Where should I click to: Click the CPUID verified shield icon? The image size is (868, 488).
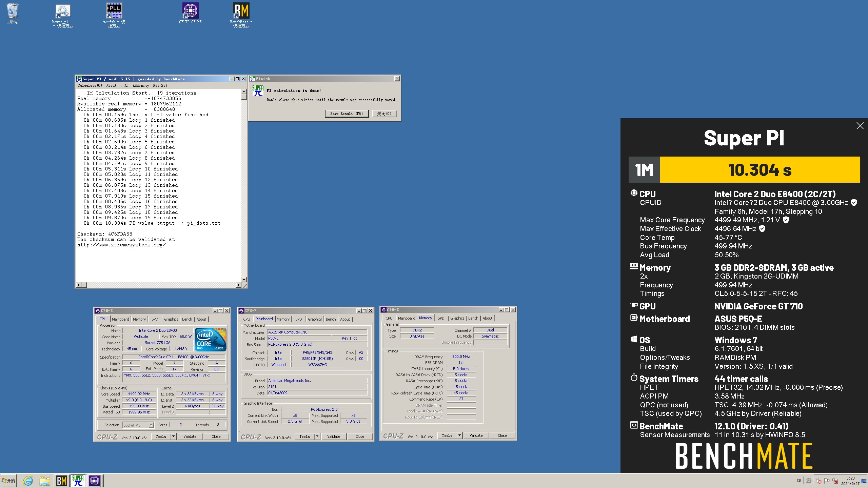(854, 203)
